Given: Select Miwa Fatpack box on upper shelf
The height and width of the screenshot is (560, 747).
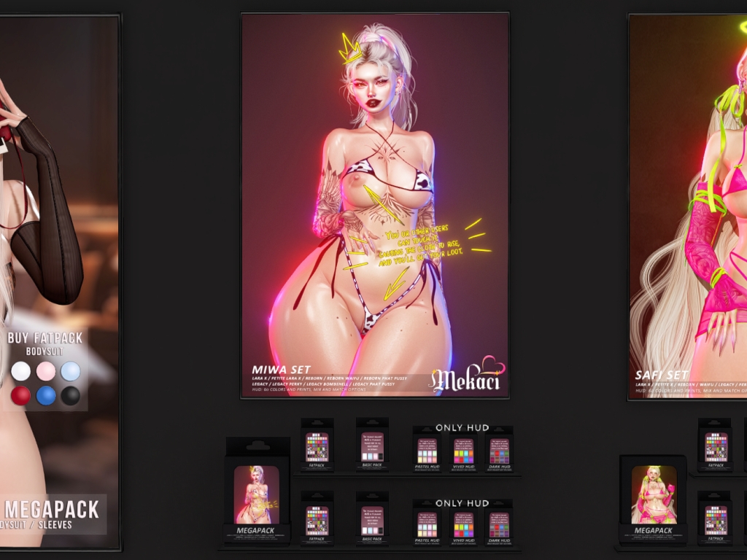Looking at the screenshot, I should (317, 446).
